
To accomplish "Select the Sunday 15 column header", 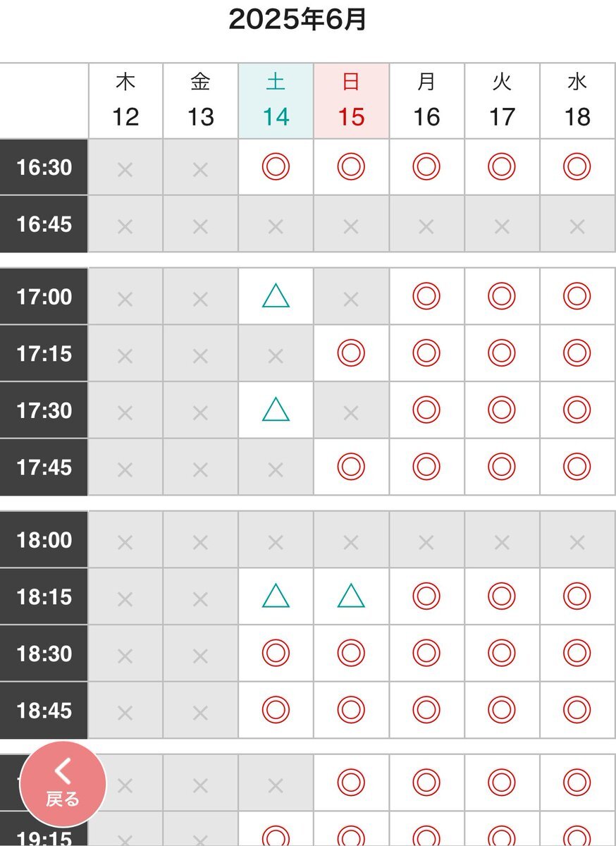I will 351,101.
